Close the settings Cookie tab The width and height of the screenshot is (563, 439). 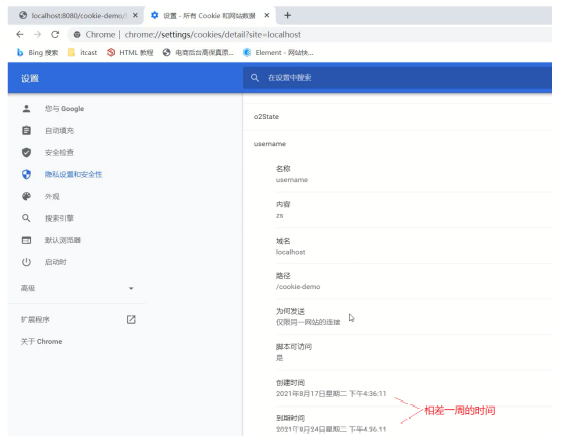click(266, 15)
